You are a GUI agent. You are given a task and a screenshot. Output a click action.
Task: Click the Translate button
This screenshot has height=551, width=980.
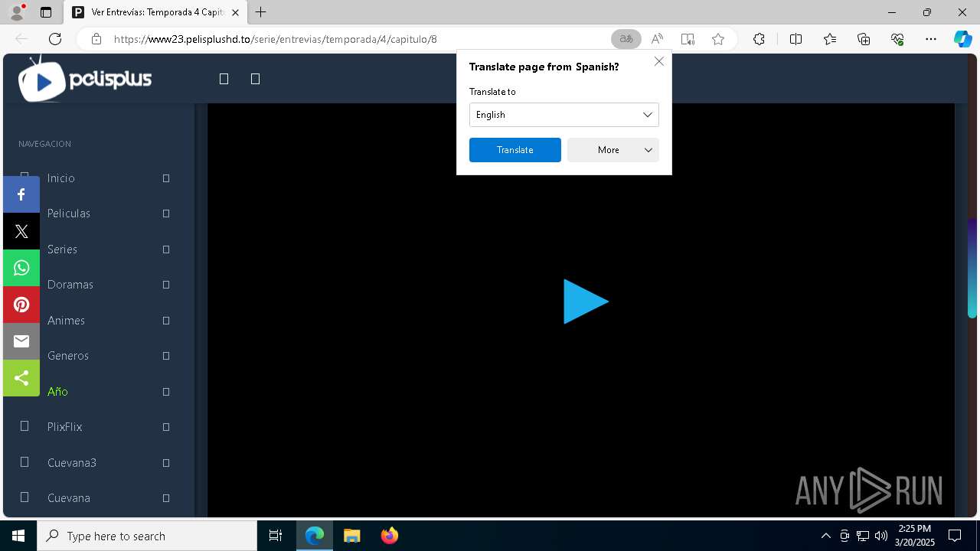pyautogui.click(x=515, y=150)
